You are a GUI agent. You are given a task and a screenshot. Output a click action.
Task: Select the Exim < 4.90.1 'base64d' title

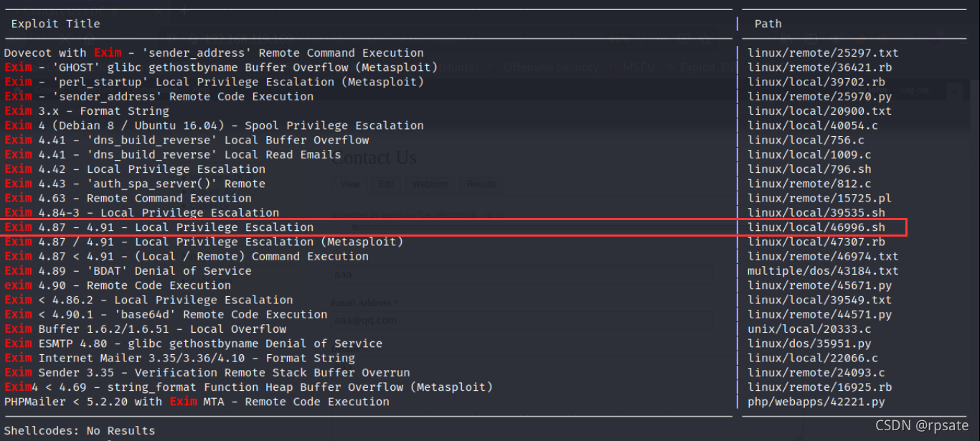[x=166, y=315]
